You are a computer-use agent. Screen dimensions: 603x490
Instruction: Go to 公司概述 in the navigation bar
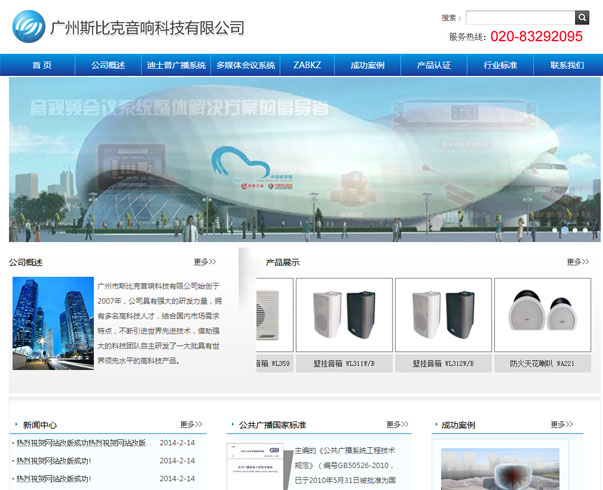tap(108, 65)
